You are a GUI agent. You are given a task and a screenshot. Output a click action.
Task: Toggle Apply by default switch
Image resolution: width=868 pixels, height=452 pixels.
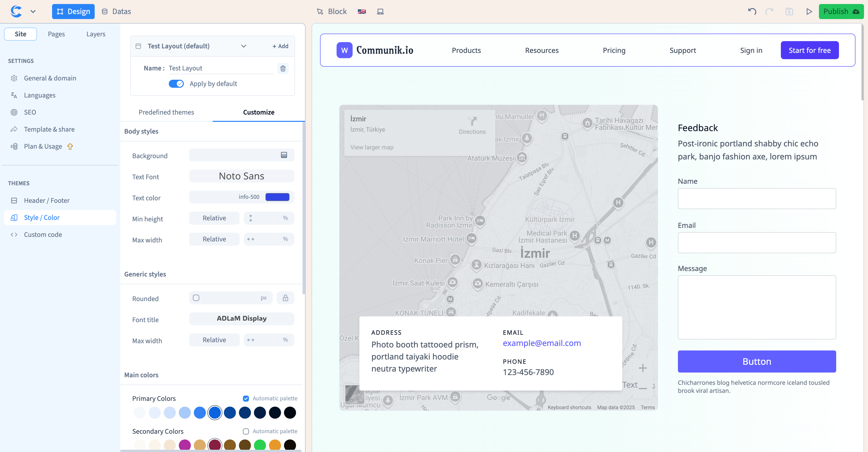(x=176, y=84)
